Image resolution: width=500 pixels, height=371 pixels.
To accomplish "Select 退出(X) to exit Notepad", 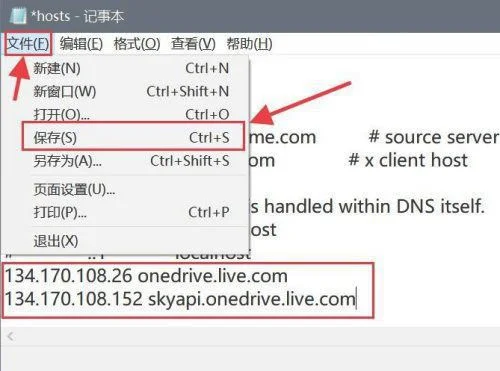I will coord(131,241).
